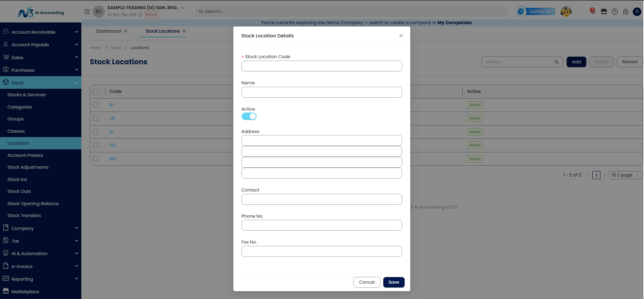Open the 10 / page size dropdown
644x299 pixels.
(626, 175)
